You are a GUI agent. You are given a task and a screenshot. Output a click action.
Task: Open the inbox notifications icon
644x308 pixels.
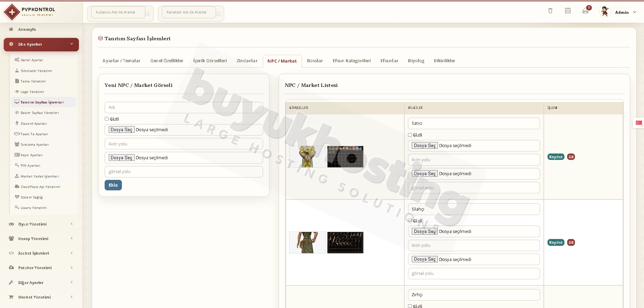point(585,11)
